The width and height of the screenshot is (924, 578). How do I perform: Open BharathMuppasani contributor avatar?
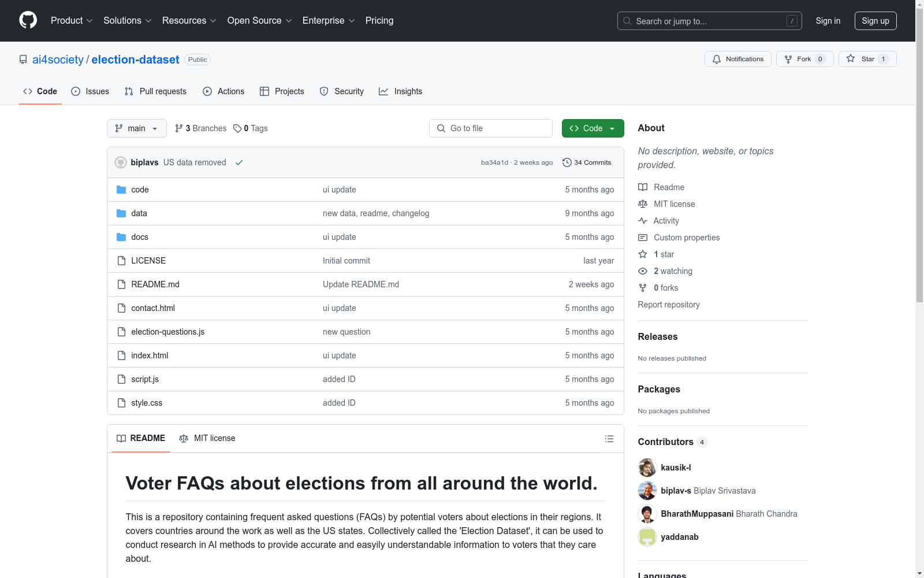pos(647,514)
